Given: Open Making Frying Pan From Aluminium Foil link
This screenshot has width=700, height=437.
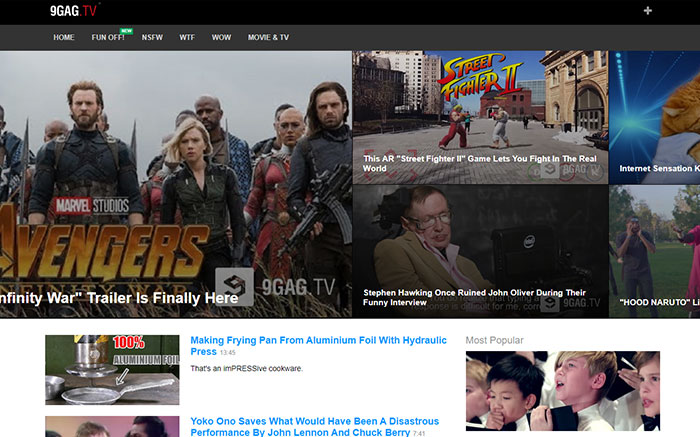Looking at the screenshot, I should 318,346.
